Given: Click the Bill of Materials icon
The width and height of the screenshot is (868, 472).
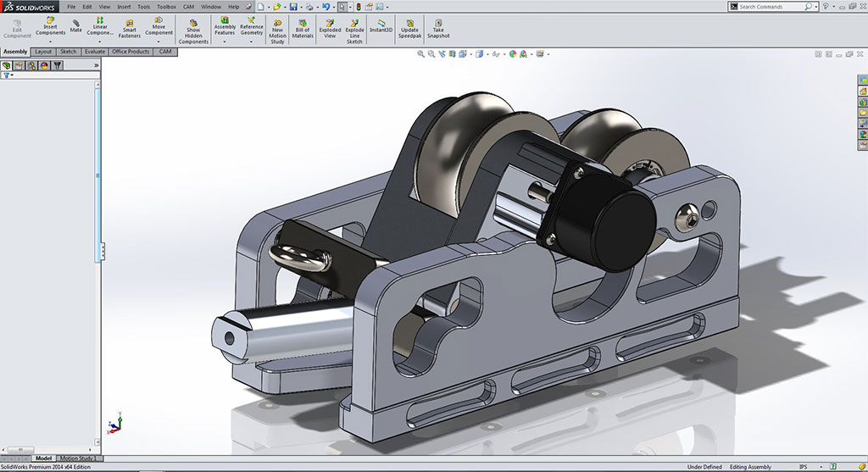Looking at the screenshot, I should [x=303, y=28].
